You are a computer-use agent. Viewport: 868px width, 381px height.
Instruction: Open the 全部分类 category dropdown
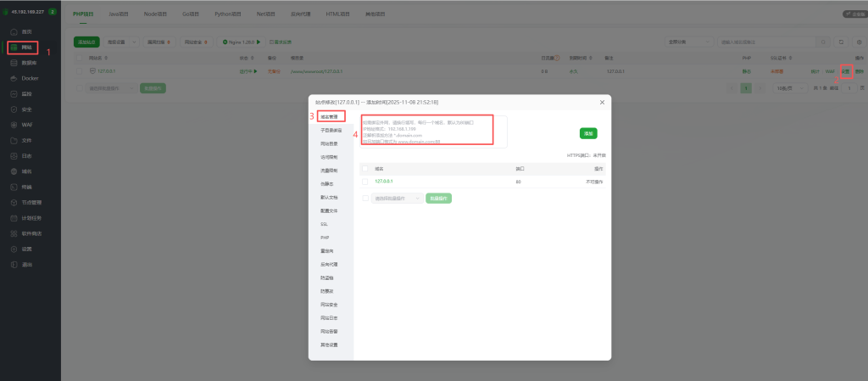point(688,41)
